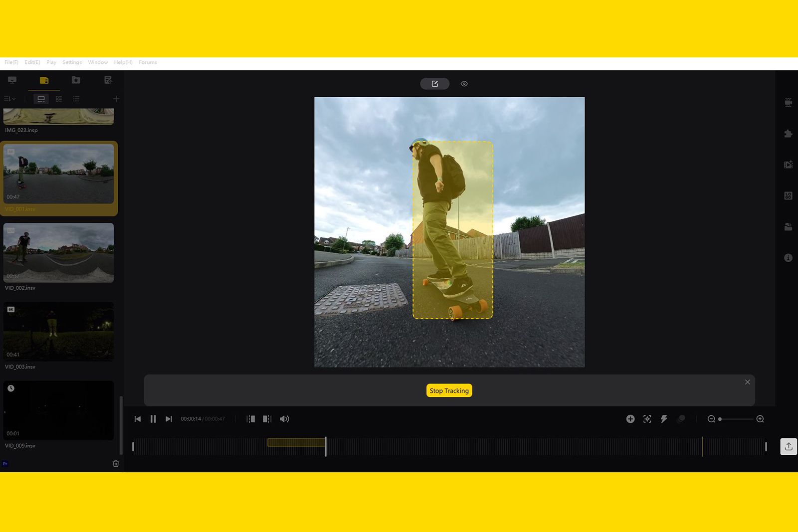Click the trim start marker icon
The height and width of the screenshot is (532, 798).
coord(251,419)
